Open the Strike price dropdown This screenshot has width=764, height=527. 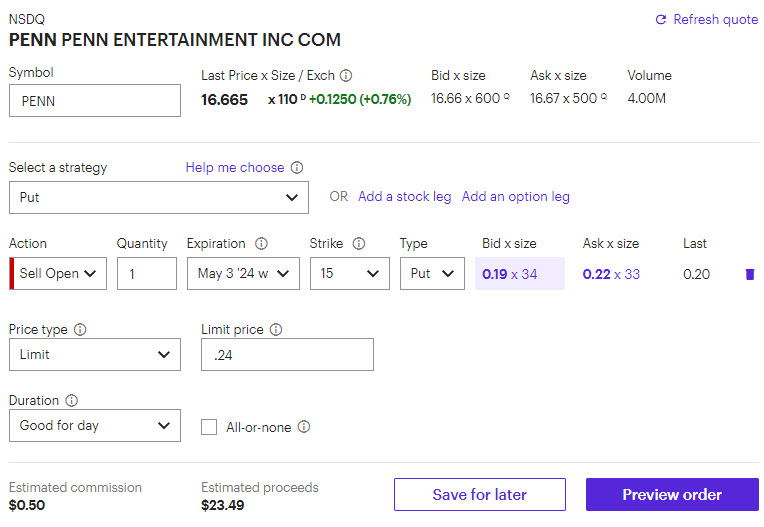pos(349,273)
